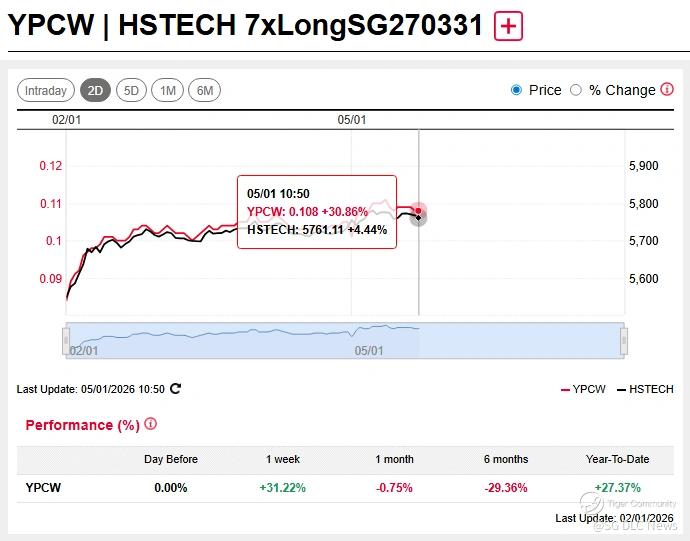The height and width of the screenshot is (541, 690).
Task: Switch to 5D chart range
Action: 131,90
